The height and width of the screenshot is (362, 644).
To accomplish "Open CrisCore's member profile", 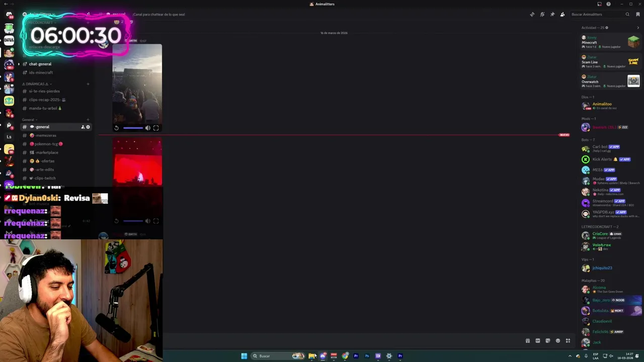I will coord(610,235).
